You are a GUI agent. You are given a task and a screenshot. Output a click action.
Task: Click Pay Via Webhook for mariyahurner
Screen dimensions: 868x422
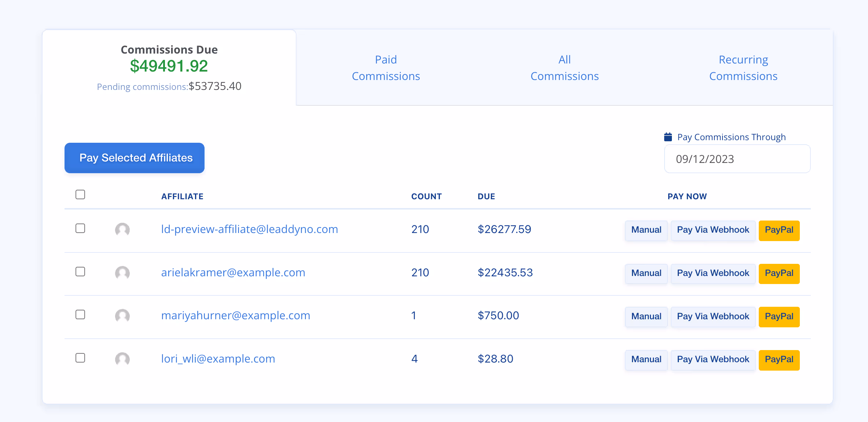click(x=713, y=316)
